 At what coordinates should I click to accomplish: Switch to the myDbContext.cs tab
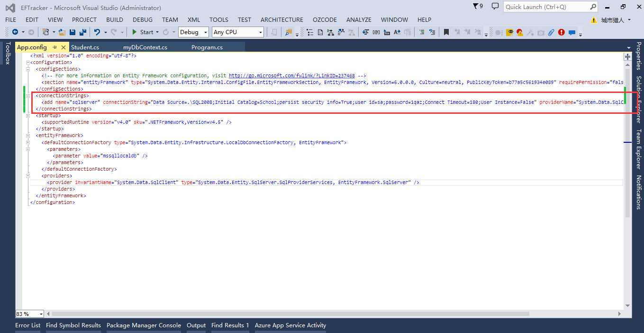pyautogui.click(x=145, y=47)
